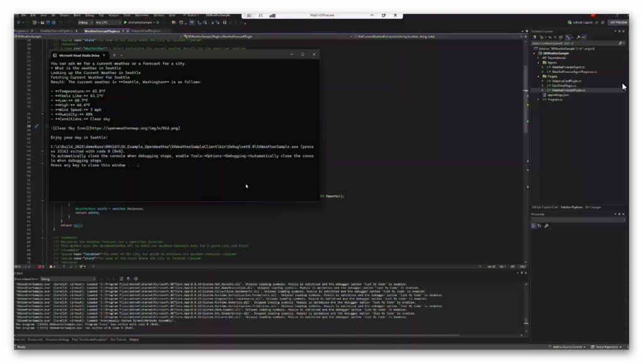Expand the WeatherForecastAgent.cs tree node
This screenshot has height=364, width=643.
coord(543,67)
